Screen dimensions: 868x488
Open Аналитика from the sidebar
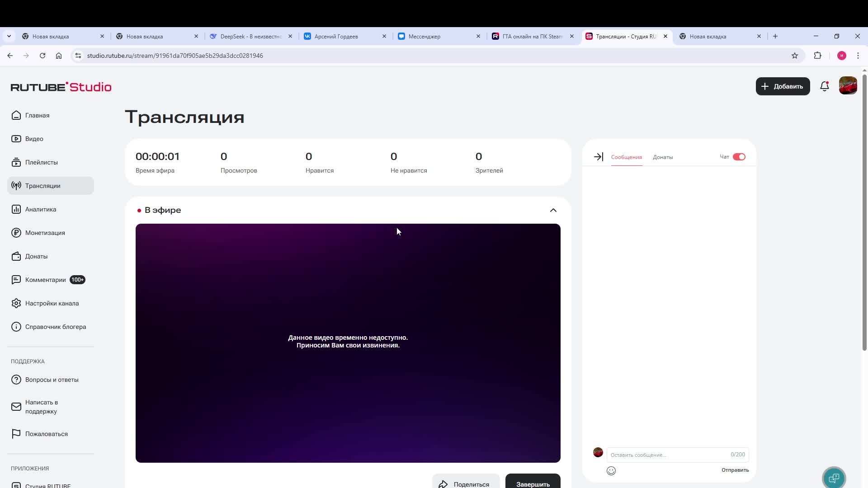[x=41, y=209]
